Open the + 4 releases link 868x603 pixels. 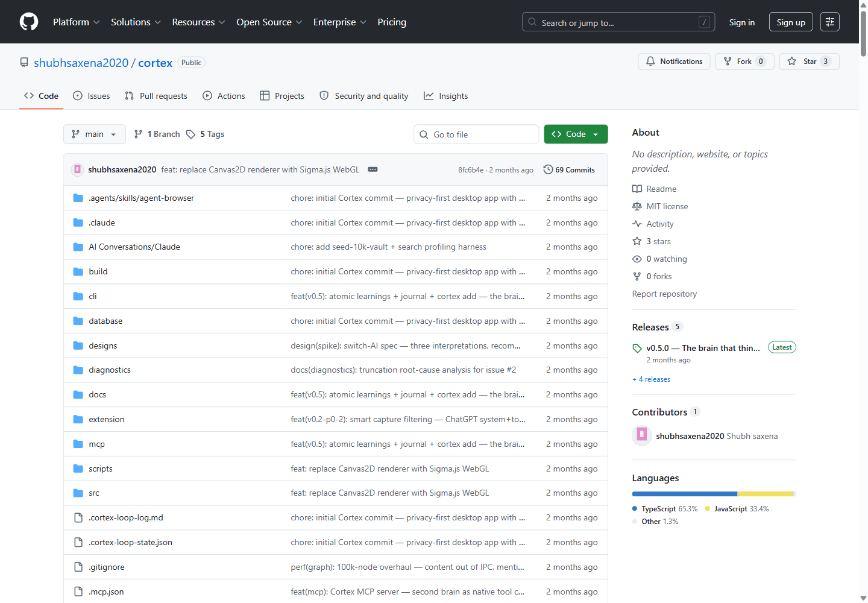click(651, 379)
